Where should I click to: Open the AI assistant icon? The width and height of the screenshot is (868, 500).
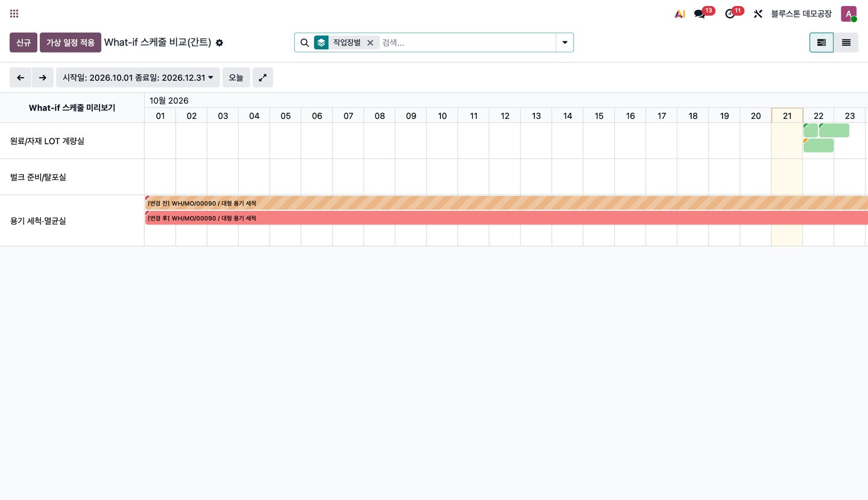(x=680, y=14)
